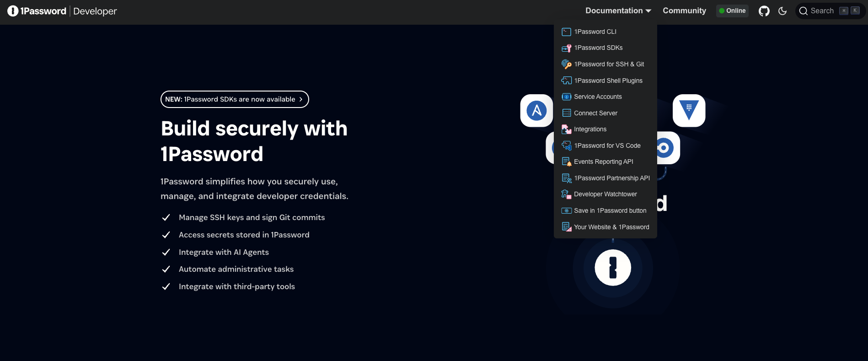The image size is (868, 361).
Task: Click the Documentation caret arrow
Action: (x=648, y=11)
